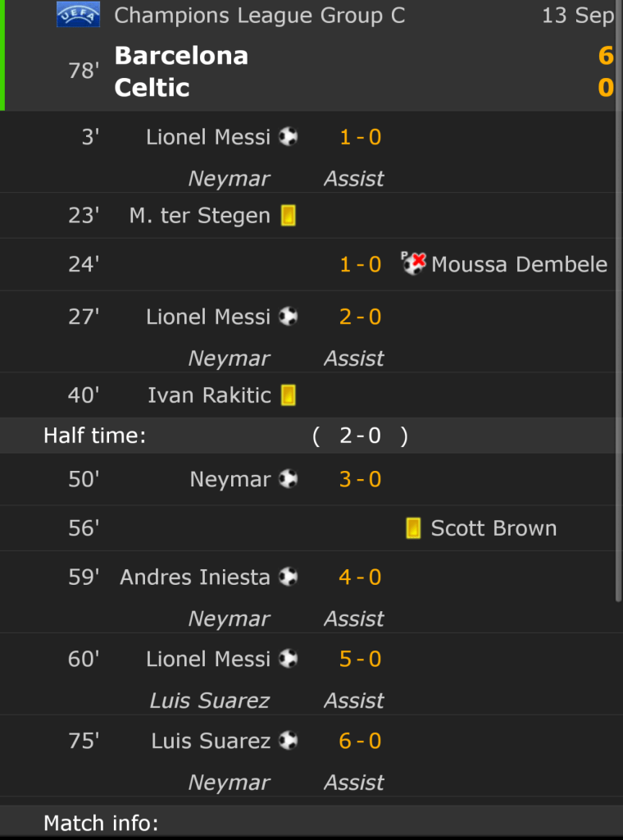Image resolution: width=623 pixels, height=840 pixels.
Task: Open the Barcelona team page
Action: pyautogui.click(x=181, y=56)
